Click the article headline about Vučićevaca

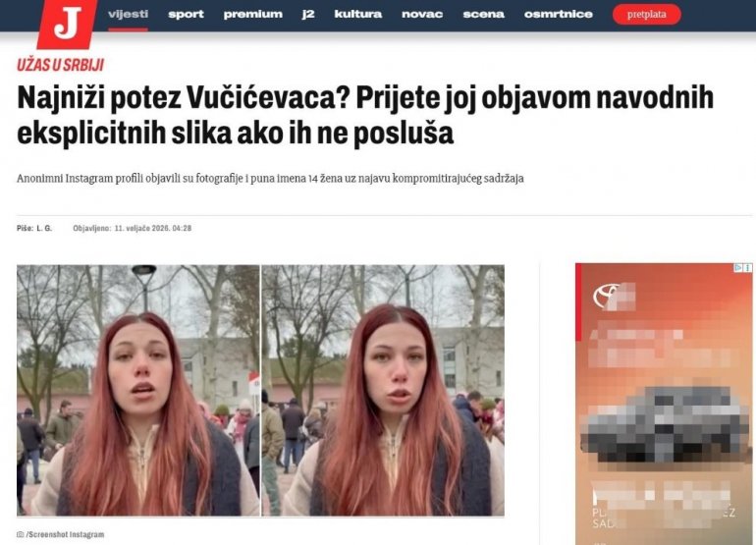(x=365, y=116)
